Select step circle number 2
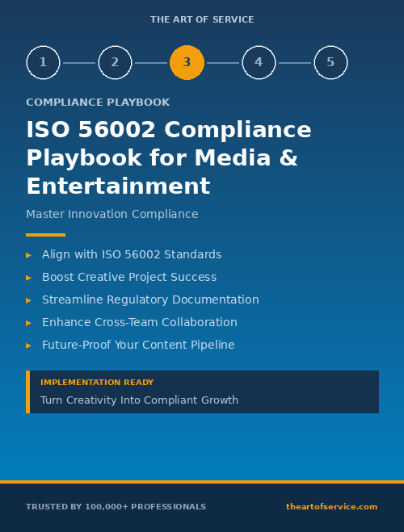The image size is (404, 532). [x=115, y=62]
